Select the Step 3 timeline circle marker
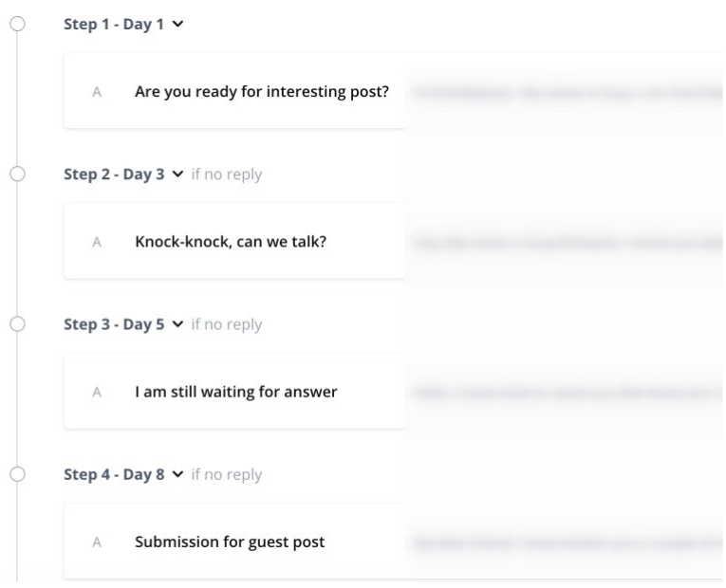The height and width of the screenshot is (588, 726). click(x=16, y=324)
